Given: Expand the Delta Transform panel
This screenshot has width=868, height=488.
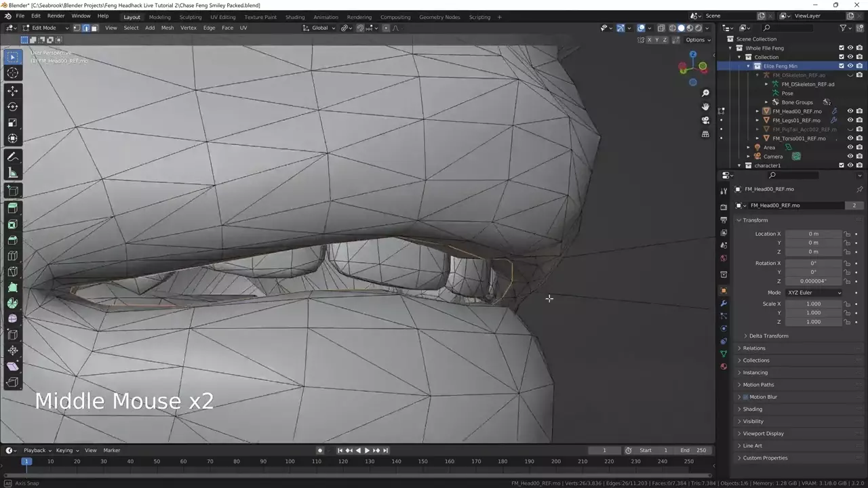Looking at the screenshot, I should click(x=768, y=336).
